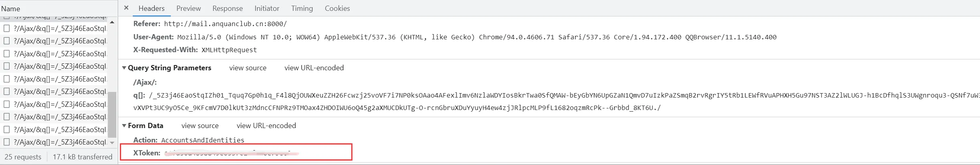Image resolution: width=980 pixels, height=165 pixels.
Task: Select the Initiator tab
Action: [267, 8]
